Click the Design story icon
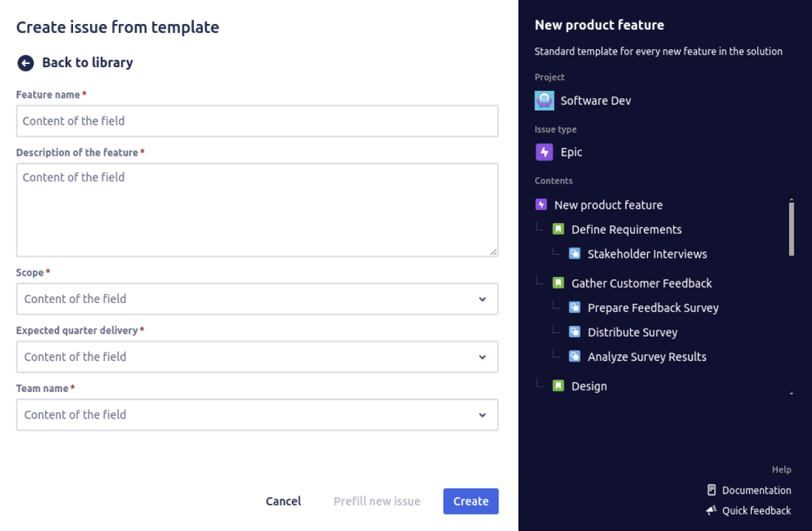The width and height of the screenshot is (812, 531). tap(559, 386)
